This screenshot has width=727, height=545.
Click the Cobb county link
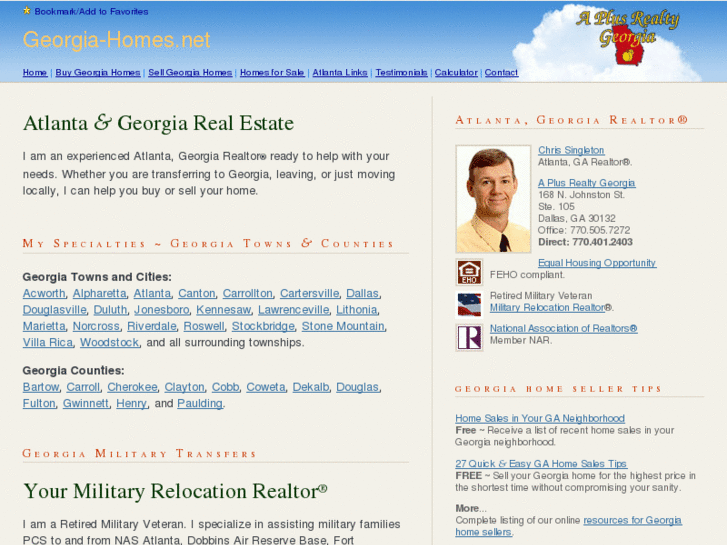pos(225,387)
